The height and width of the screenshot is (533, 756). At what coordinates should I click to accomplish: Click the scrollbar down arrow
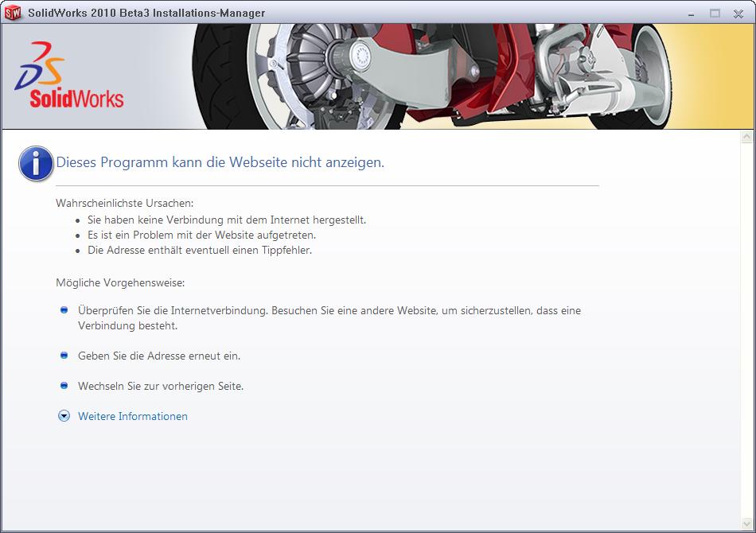[746, 523]
